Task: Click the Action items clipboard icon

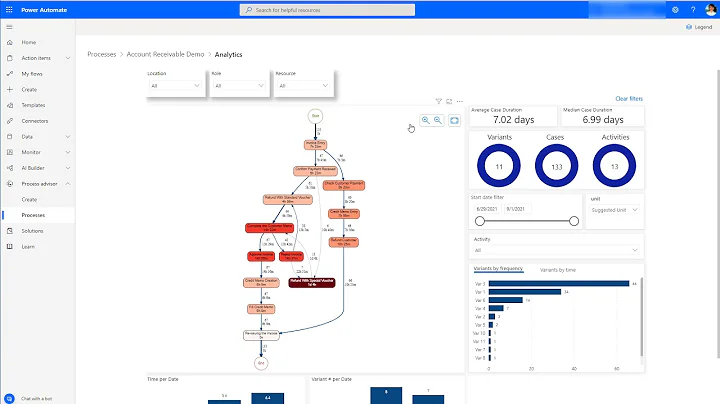Action: tap(10, 58)
